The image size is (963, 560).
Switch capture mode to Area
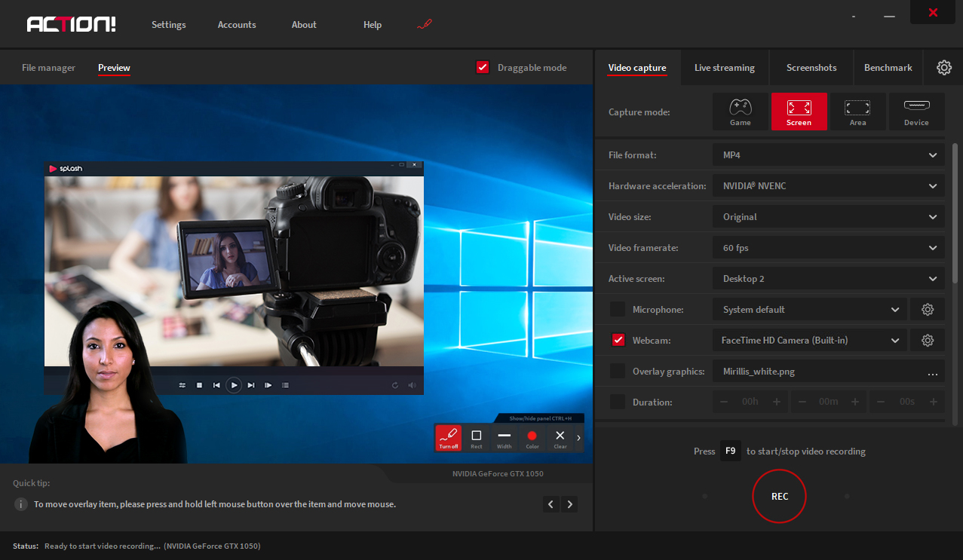pos(857,112)
